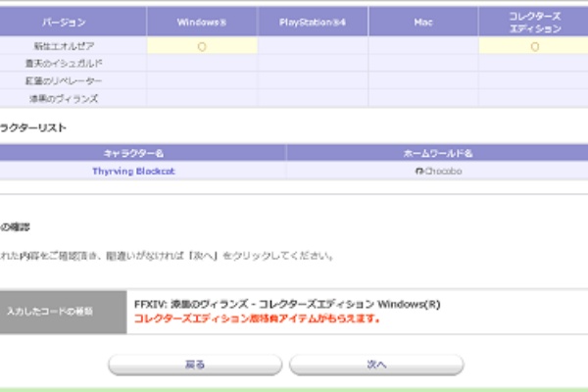Image resolution: width=588 pixels, height=392 pixels.
Task: Click the red コレクターズエディション bonus item notice
Action: click(x=257, y=318)
